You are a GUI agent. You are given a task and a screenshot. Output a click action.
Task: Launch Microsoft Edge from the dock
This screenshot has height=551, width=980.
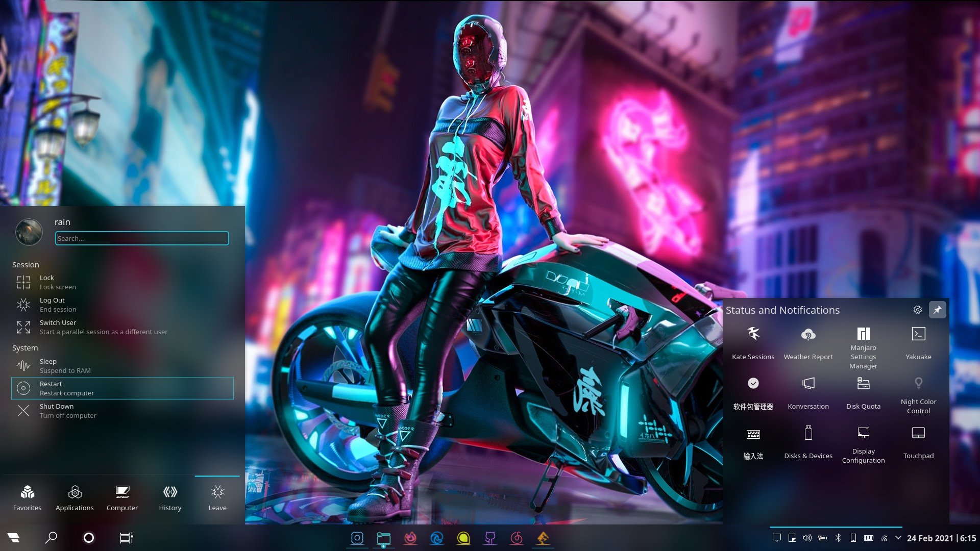437,538
